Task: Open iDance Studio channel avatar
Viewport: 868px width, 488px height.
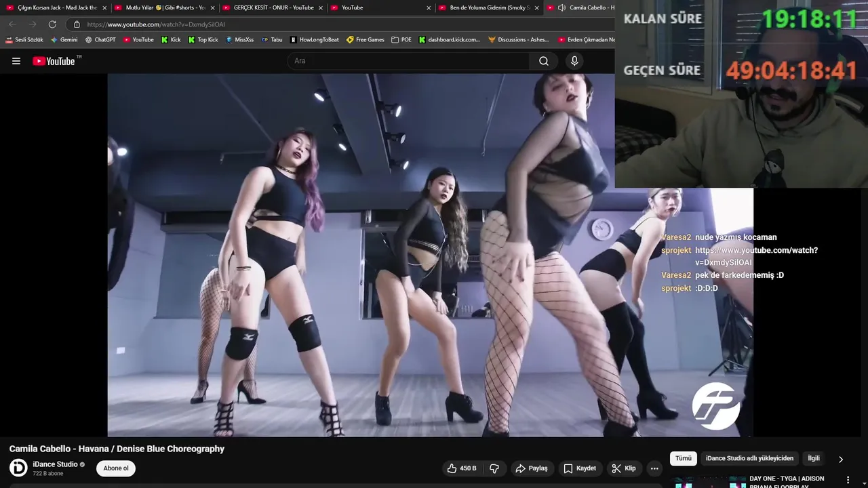Action: [18, 468]
